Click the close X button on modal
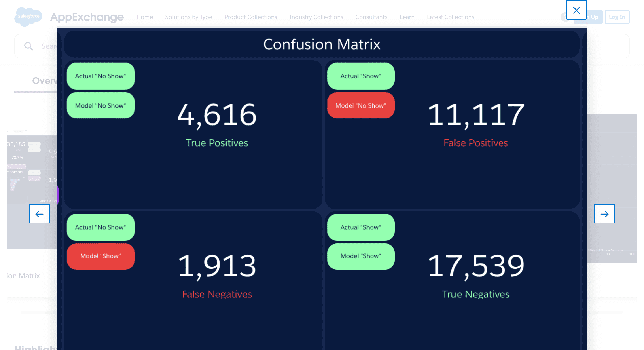This screenshot has width=644, height=350. tap(577, 10)
